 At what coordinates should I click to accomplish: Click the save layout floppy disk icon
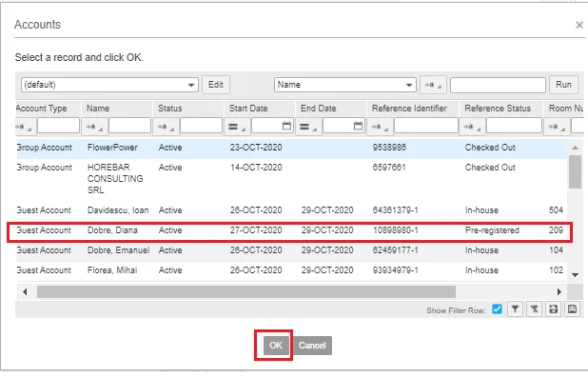tap(572, 309)
